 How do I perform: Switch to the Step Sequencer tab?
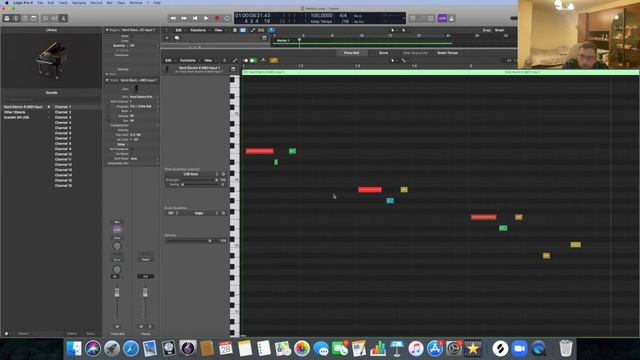415,53
